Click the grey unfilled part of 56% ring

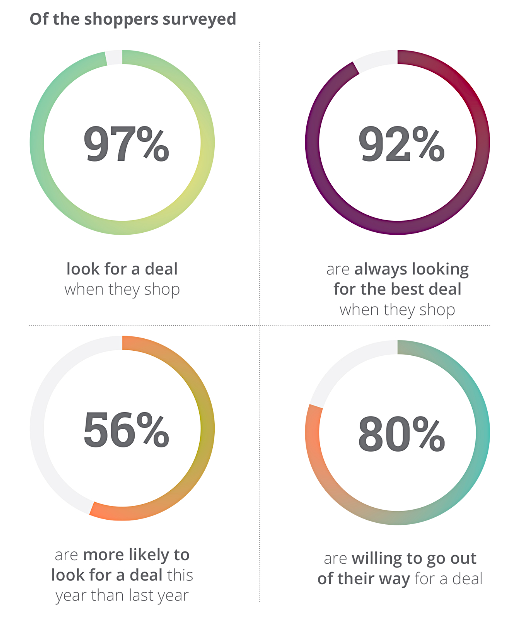pyautogui.click(x=37, y=428)
